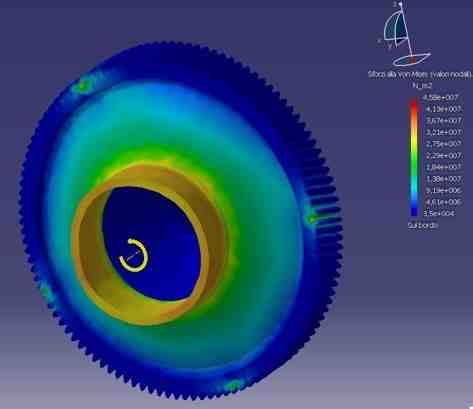Image resolution: width=473 pixels, height=409 pixels.
Task: Click the green stress spot at bottom rim
Action: (232, 386)
